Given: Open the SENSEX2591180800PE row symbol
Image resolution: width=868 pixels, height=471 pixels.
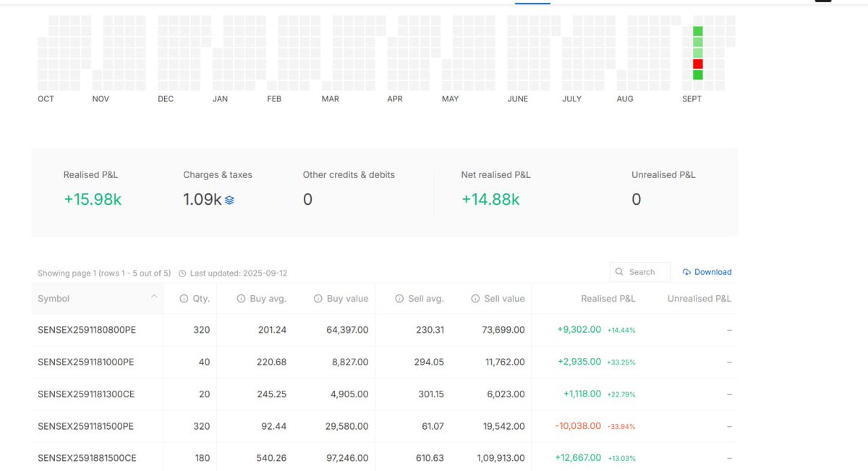Looking at the screenshot, I should click(x=86, y=330).
